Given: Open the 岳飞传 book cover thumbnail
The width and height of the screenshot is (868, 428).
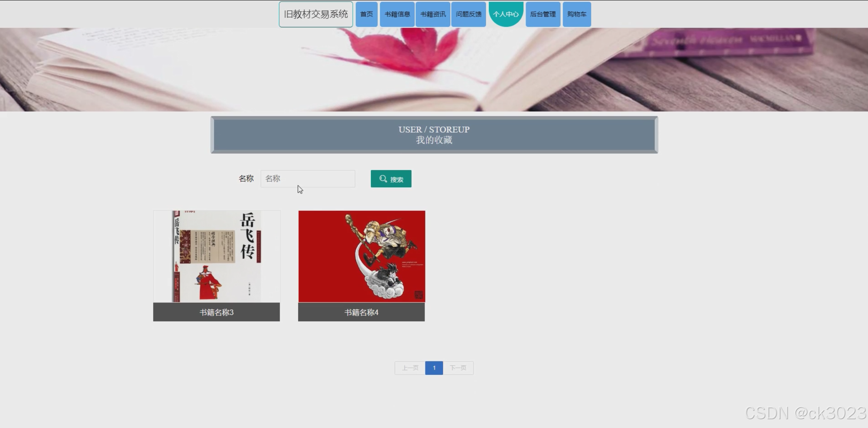Looking at the screenshot, I should [x=217, y=256].
